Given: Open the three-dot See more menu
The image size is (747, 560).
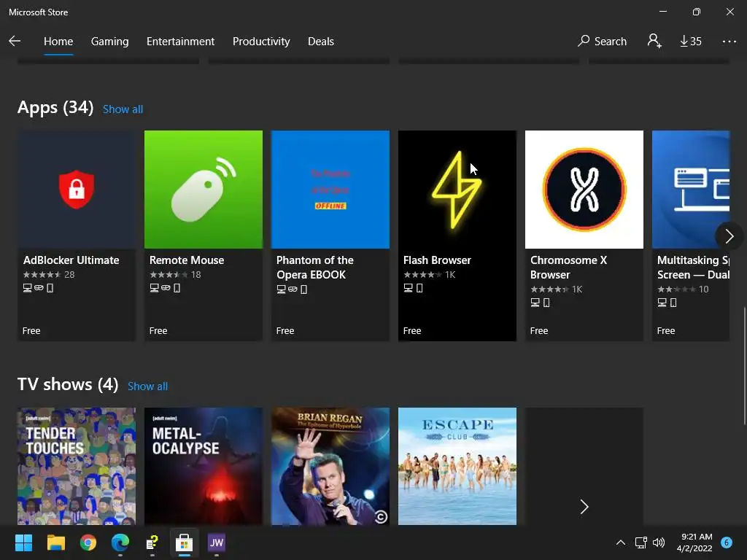Looking at the screenshot, I should click(x=729, y=42).
